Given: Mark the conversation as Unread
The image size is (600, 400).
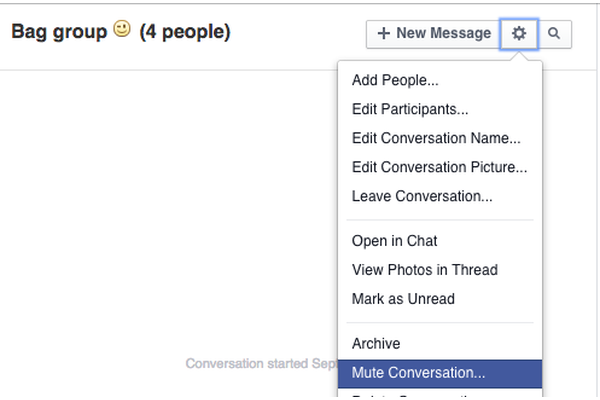Looking at the screenshot, I should click(x=403, y=299).
